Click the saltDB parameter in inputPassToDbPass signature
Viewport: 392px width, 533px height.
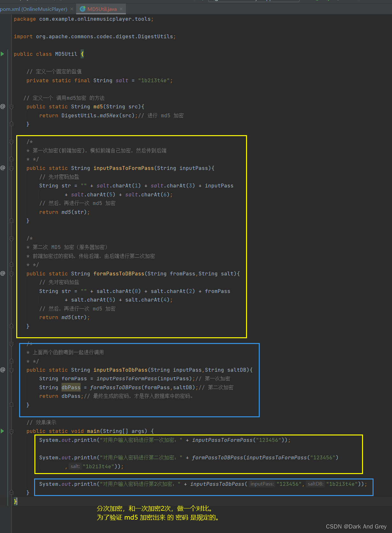click(x=237, y=370)
